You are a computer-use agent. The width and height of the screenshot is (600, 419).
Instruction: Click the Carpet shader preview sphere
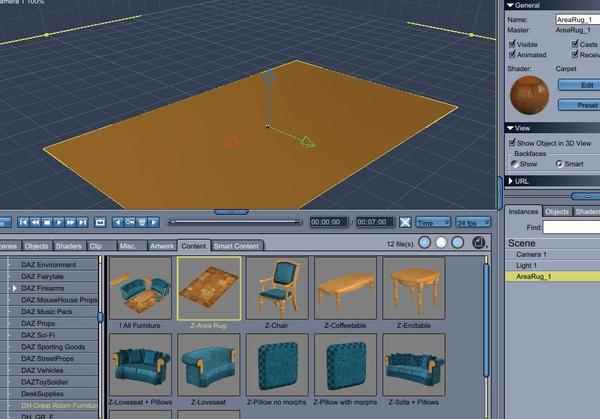[530, 95]
